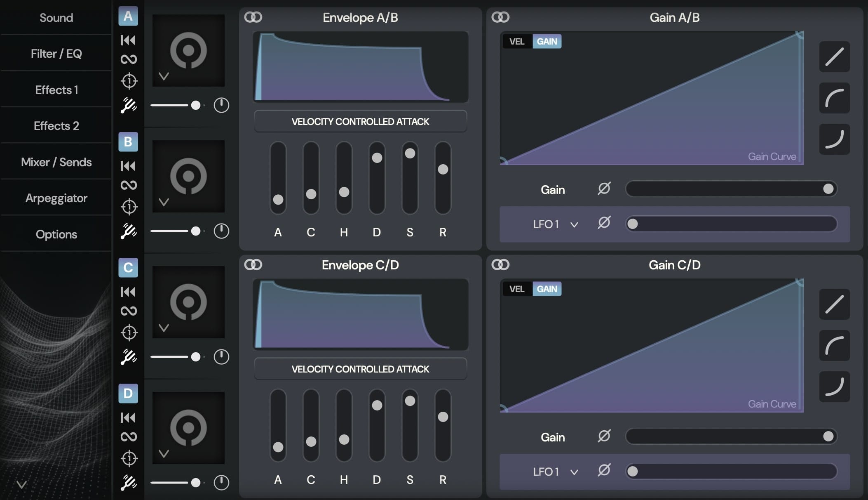Click the infinity loop icon for layer C
The height and width of the screenshot is (500, 868).
pos(129,311)
